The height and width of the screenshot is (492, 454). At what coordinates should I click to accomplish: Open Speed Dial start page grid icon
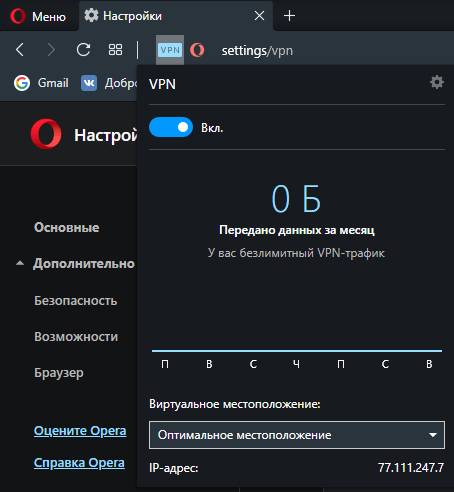[115, 50]
